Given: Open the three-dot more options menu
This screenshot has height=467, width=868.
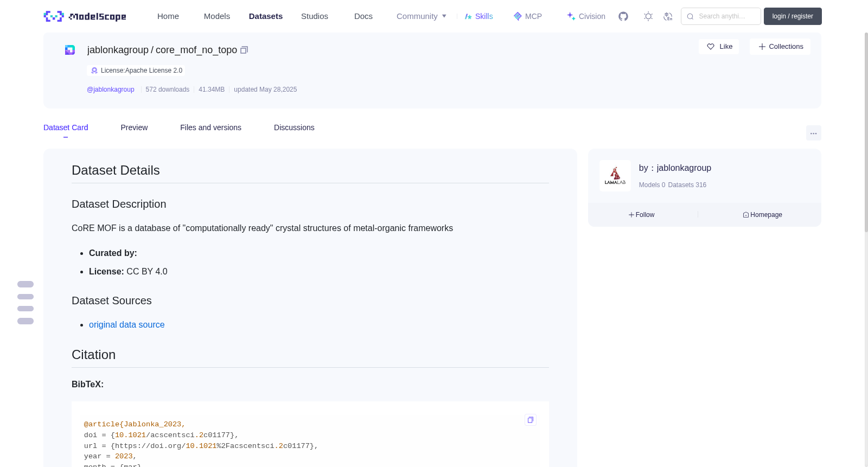Looking at the screenshot, I should [x=814, y=133].
